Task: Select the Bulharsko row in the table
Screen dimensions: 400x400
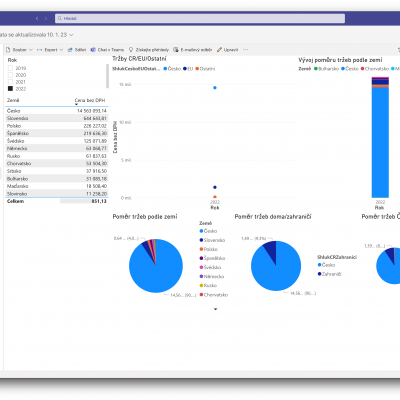Action: (57, 179)
